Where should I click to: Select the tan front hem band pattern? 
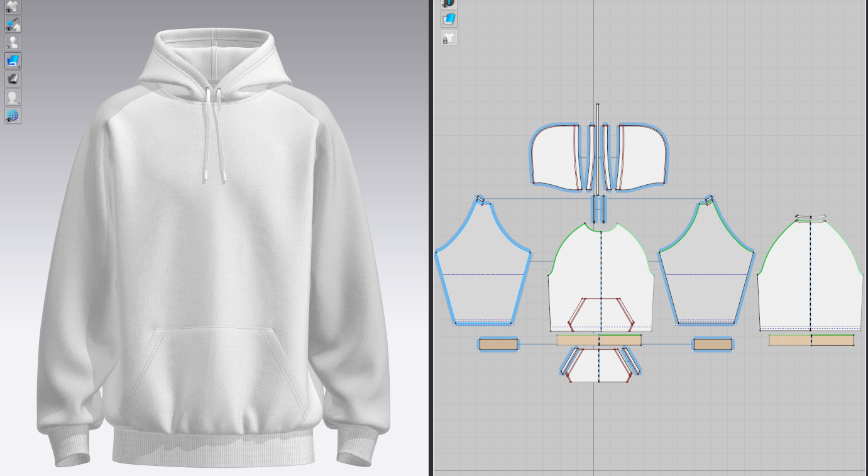(x=599, y=340)
